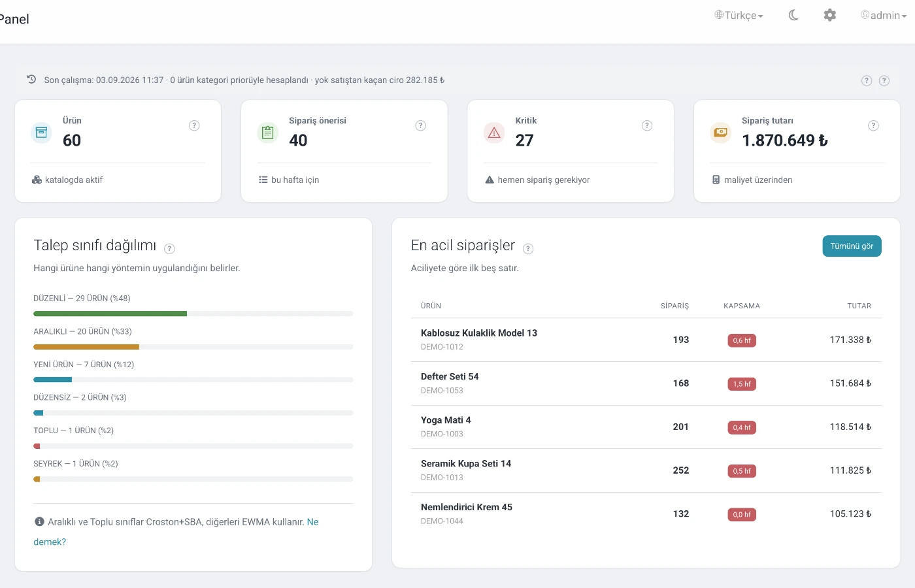Select Yoga Mati 4 product name
Screen dimensions: 915x588
click(446, 420)
